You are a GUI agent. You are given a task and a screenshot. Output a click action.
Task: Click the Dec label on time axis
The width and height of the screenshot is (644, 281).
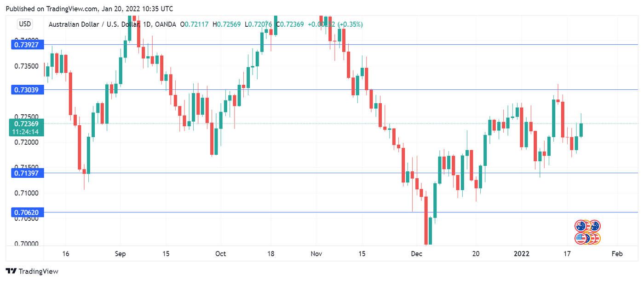pos(417,254)
